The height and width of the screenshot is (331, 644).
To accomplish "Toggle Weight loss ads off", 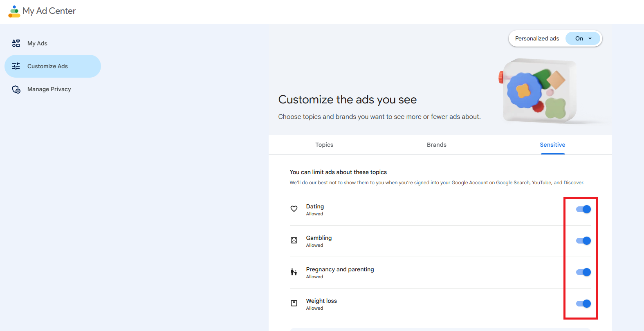I will (583, 304).
